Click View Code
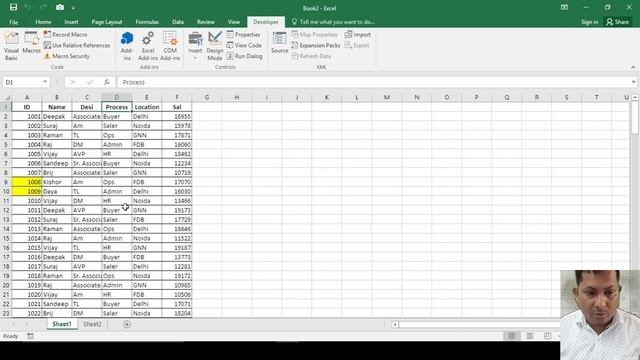 (x=244, y=45)
